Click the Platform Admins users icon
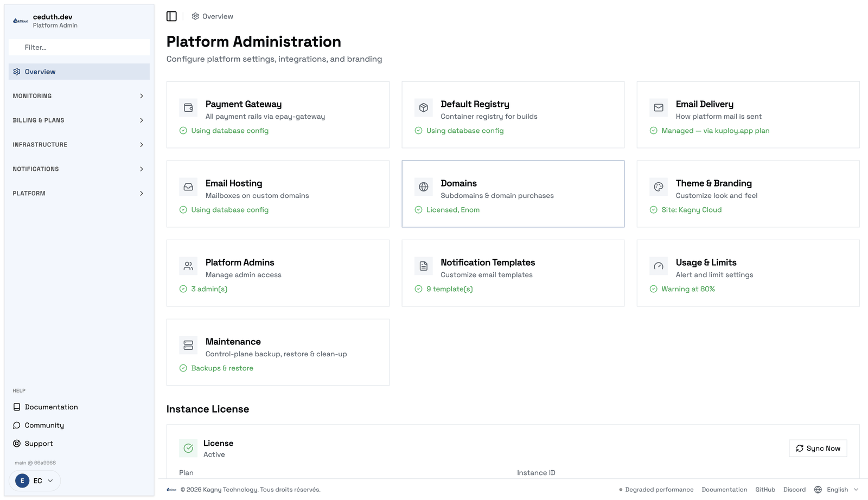Viewport: 868px width, 500px height. (x=188, y=266)
